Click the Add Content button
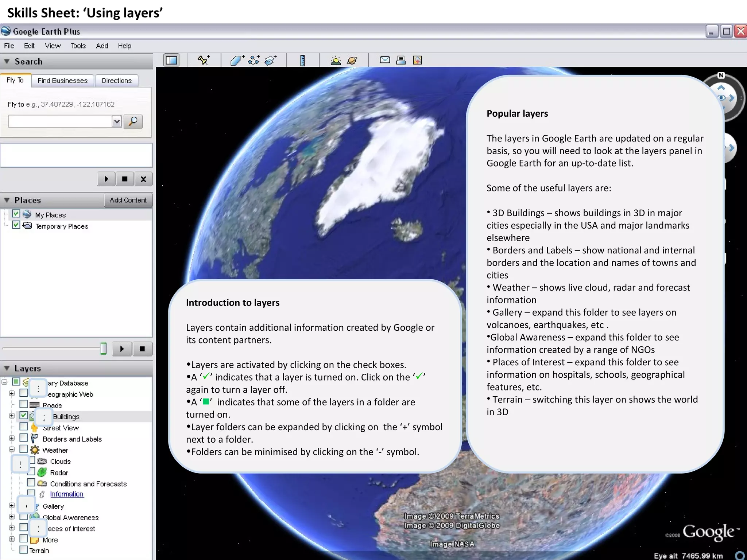 (128, 200)
